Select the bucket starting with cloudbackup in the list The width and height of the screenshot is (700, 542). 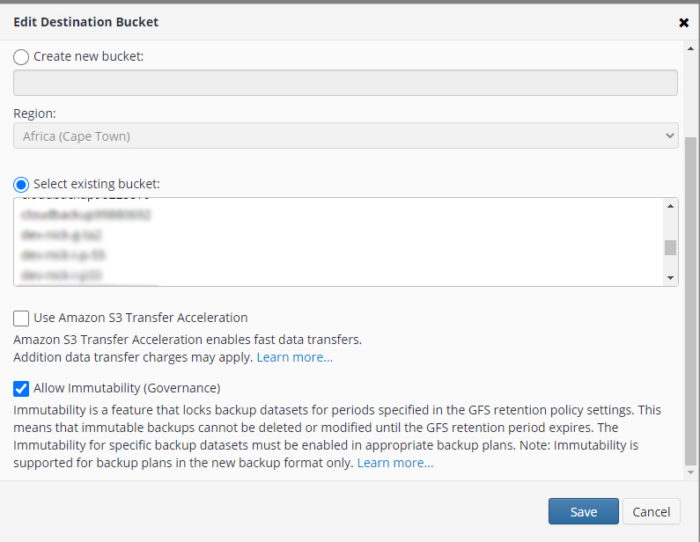(x=86, y=215)
